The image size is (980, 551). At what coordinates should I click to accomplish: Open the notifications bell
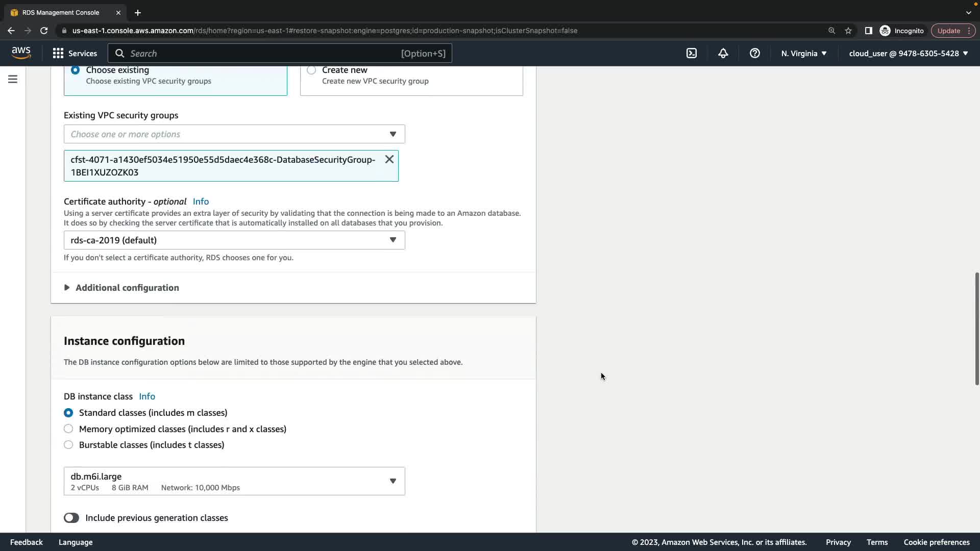(x=723, y=53)
